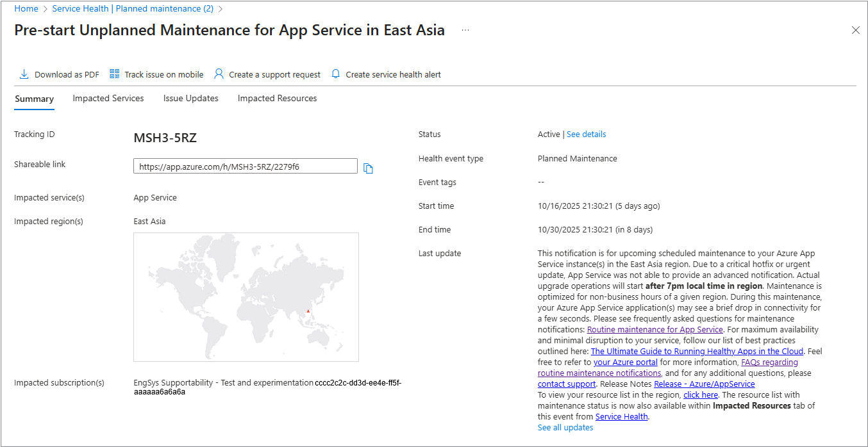
Task: Click the See all updates link
Action: (x=565, y=428)
